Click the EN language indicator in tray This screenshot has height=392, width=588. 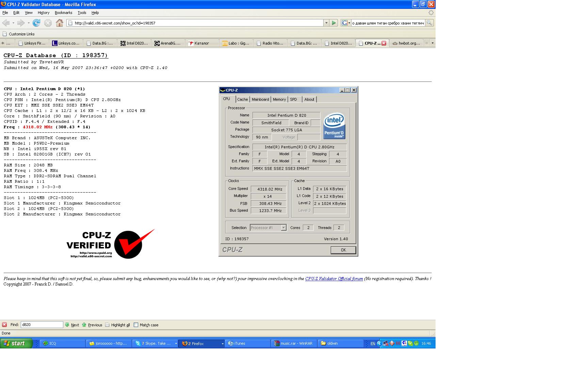pos(373,344)
